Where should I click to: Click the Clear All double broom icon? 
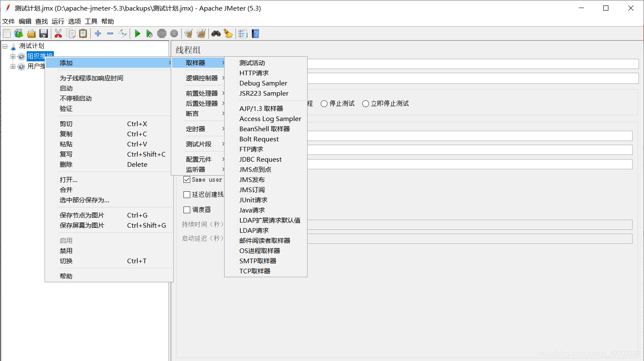[201, 33]
